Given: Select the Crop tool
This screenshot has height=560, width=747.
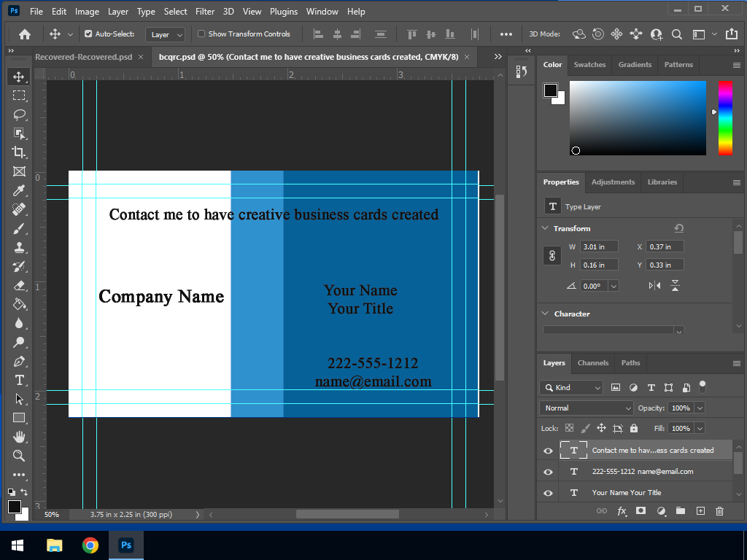Looking at the screenshot, I should pyautogui.click(x=19, y=152).
